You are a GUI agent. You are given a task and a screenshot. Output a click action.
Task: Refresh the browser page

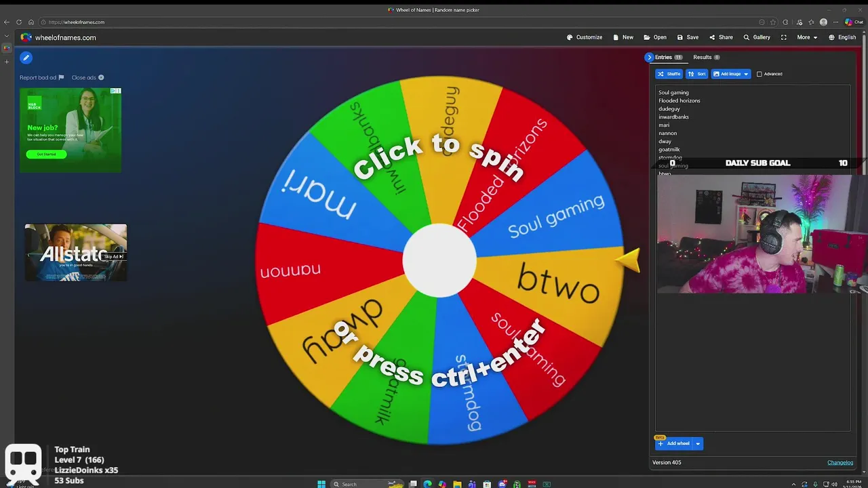pyautogui.click(x=19, y=22)
